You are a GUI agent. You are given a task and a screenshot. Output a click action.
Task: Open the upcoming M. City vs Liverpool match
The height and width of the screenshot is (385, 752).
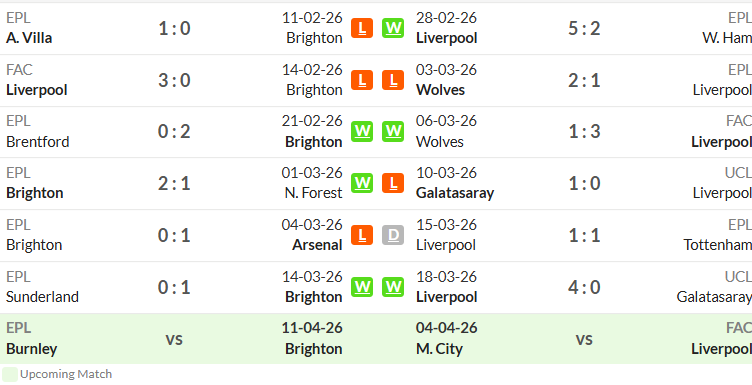(x=584, y=339)
